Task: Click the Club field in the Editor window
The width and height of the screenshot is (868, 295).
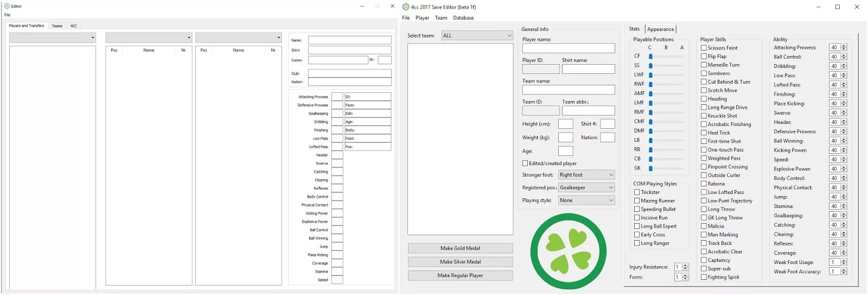Action: [x=350, y=73]
